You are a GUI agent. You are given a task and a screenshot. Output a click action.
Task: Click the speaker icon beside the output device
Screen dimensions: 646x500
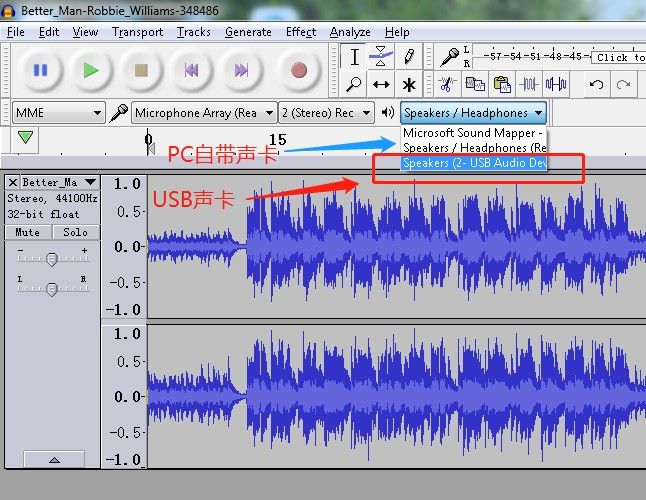tap(387, 112)
